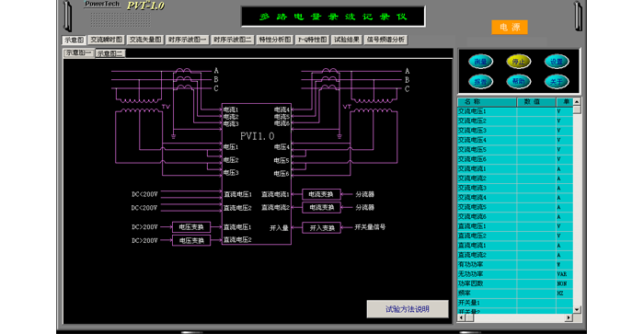The image size is (644, 334).
Task: Click the yellow 停止 (stop) oval button
Action: (x=519, y=62)
